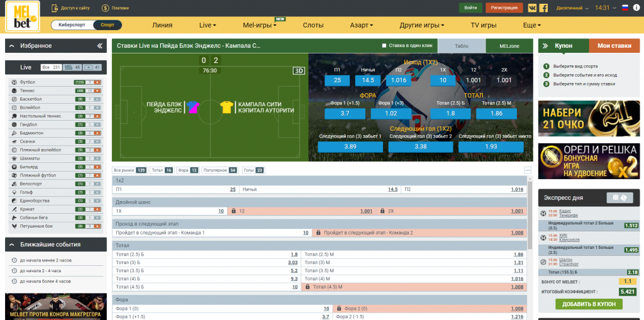Collapse the Ближайшие события section

click(x=12, y=245)
